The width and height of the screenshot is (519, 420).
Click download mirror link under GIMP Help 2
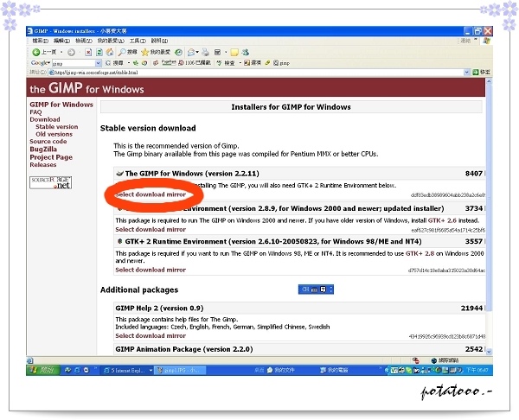151,335
